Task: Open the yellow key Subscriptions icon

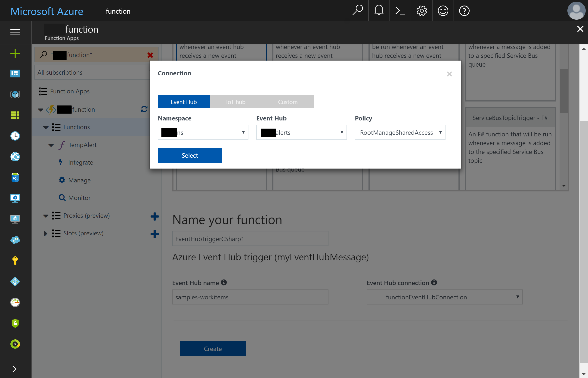Action: pyautogui.click(x=15, y=261)
